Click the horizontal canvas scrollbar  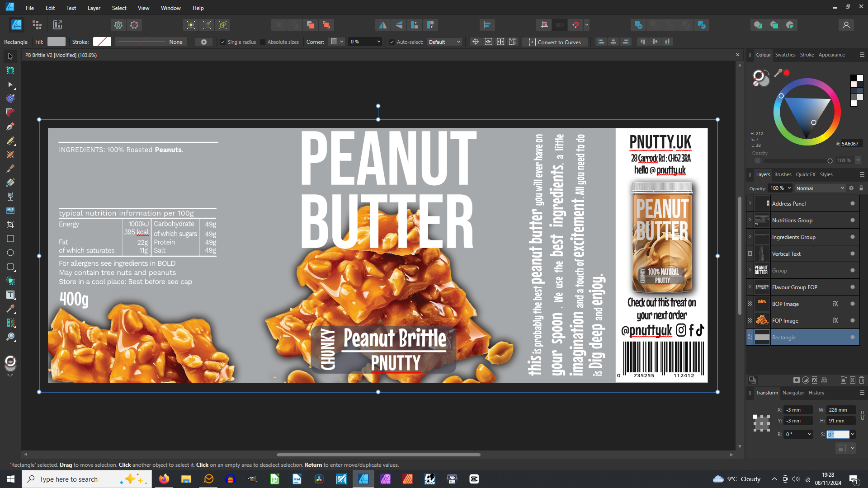click(378, 455)
